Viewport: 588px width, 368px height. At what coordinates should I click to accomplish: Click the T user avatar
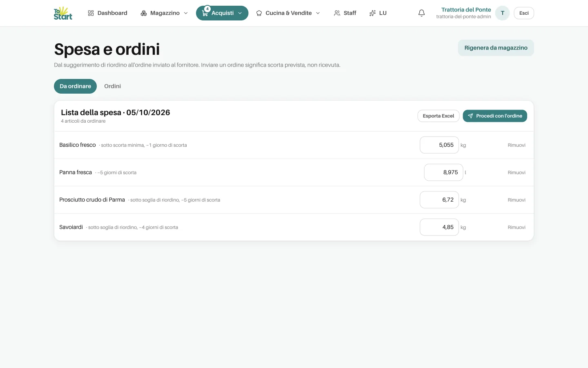(502, 13)
